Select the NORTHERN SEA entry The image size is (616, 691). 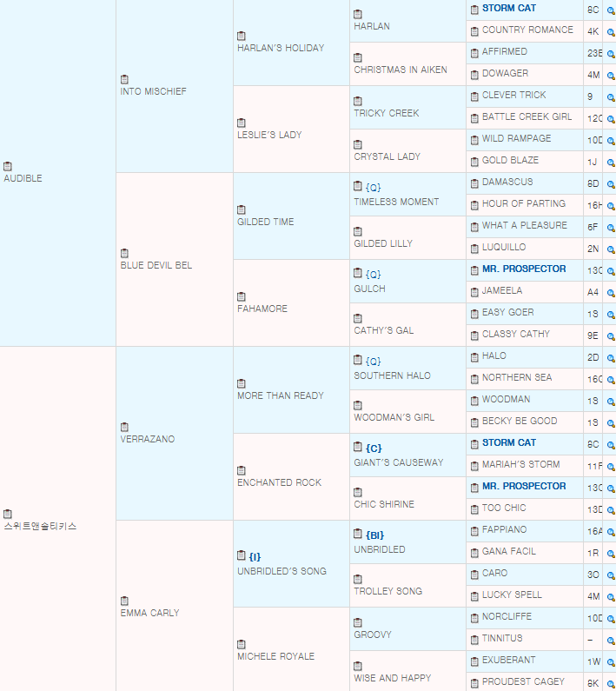click(517, 377)
